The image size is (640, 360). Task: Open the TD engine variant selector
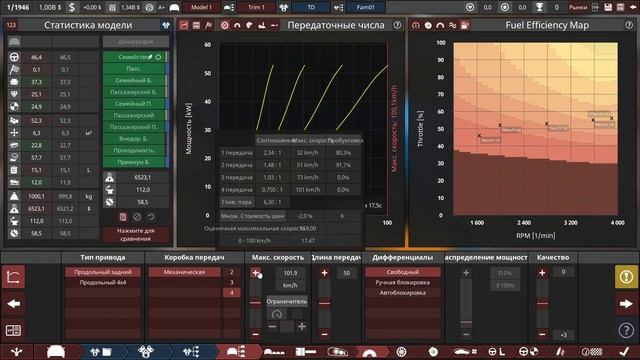pyautogui.click(x=311, y=7)
